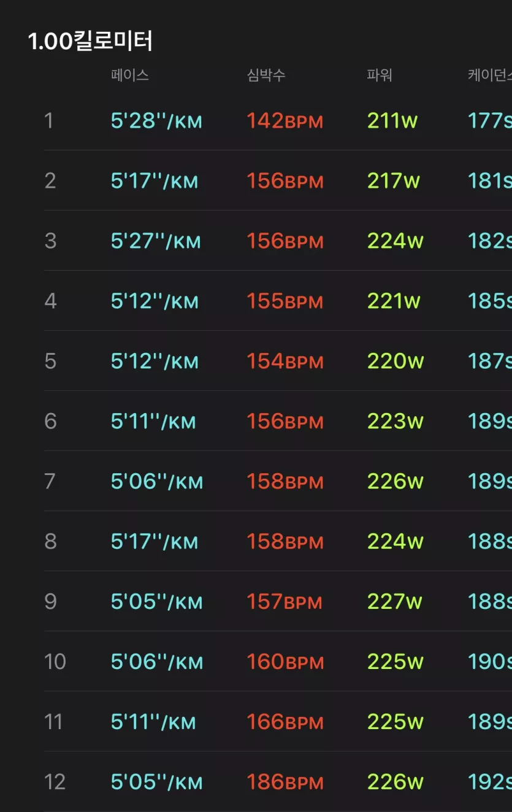The image size is (512, 812).
Task: Select split row number 12
Action: click(x=55, y=783)
